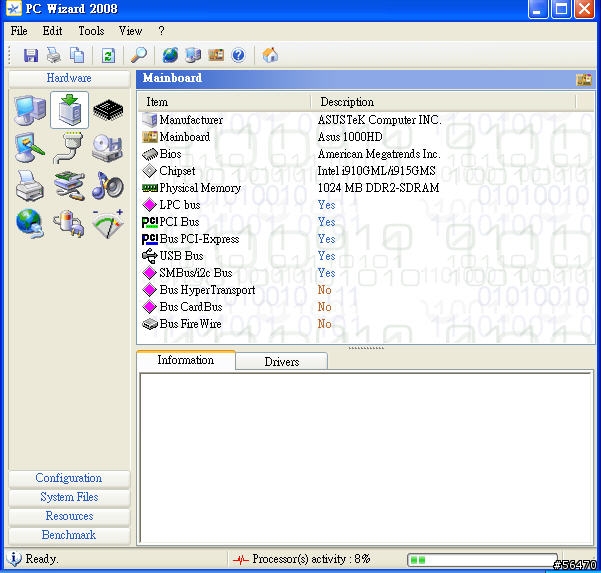The height and width of the screenshot is (573, 601).
Task: Open the ? help menu
Action: point(161,31)
